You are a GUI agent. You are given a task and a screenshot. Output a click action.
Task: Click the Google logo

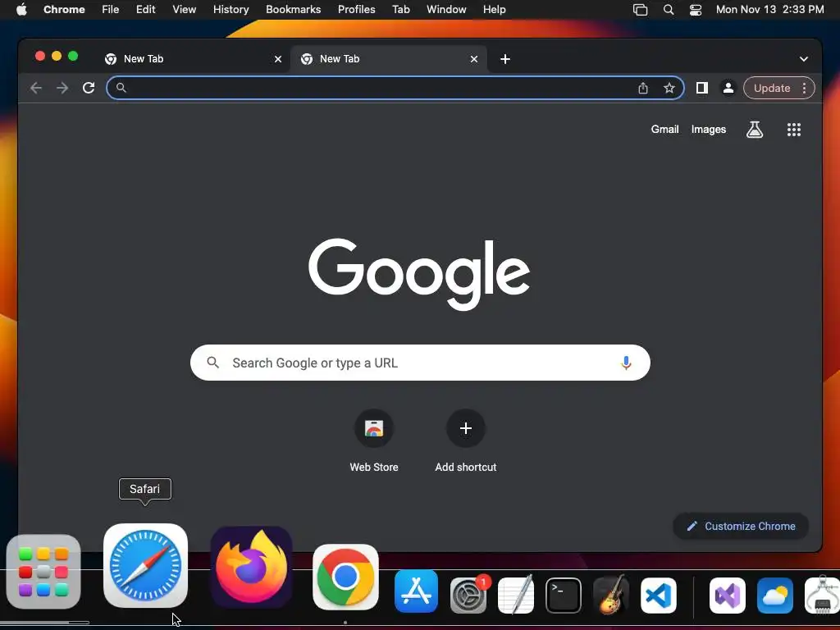pyautogui.click(x=419, y=274)
